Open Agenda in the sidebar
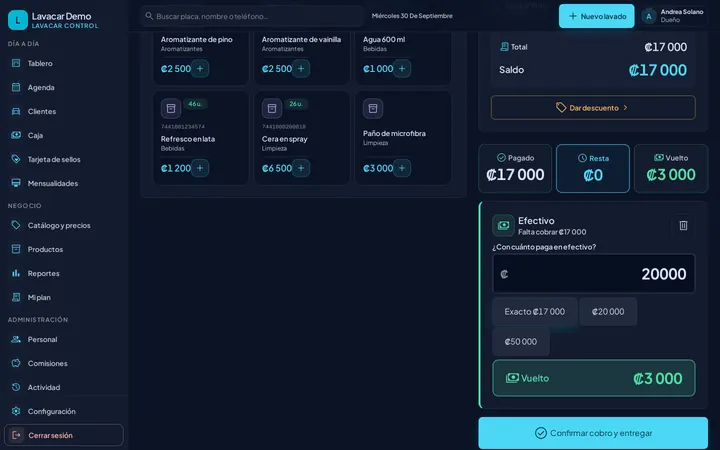 (64, 87)
